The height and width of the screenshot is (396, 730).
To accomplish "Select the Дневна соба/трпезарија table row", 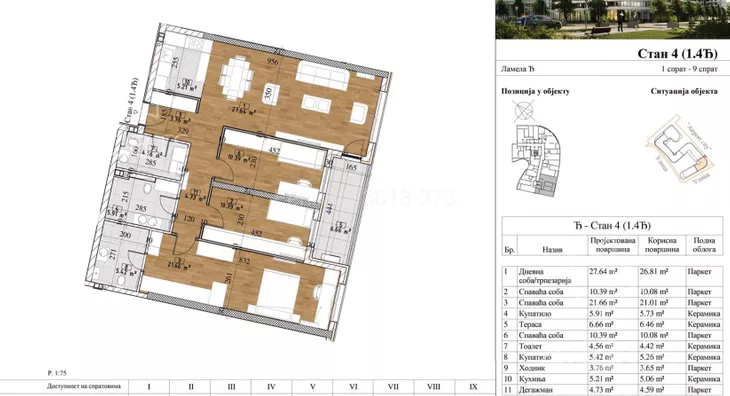I will 613,275.
